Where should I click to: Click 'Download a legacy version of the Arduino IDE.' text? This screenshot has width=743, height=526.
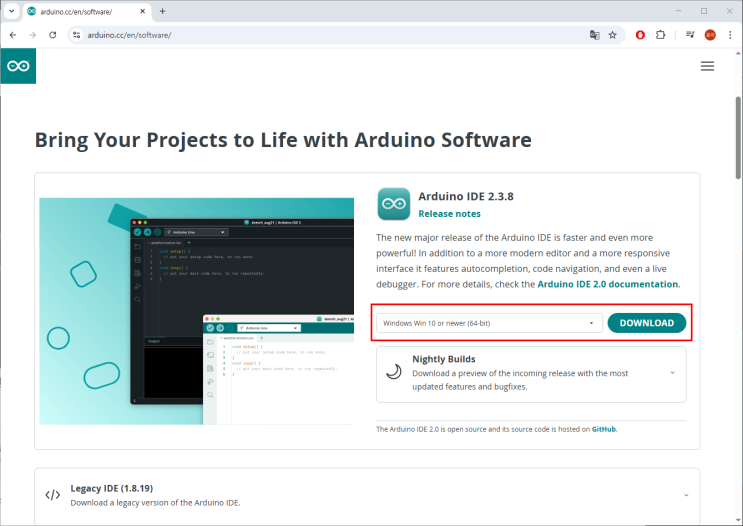pos(155,503)
